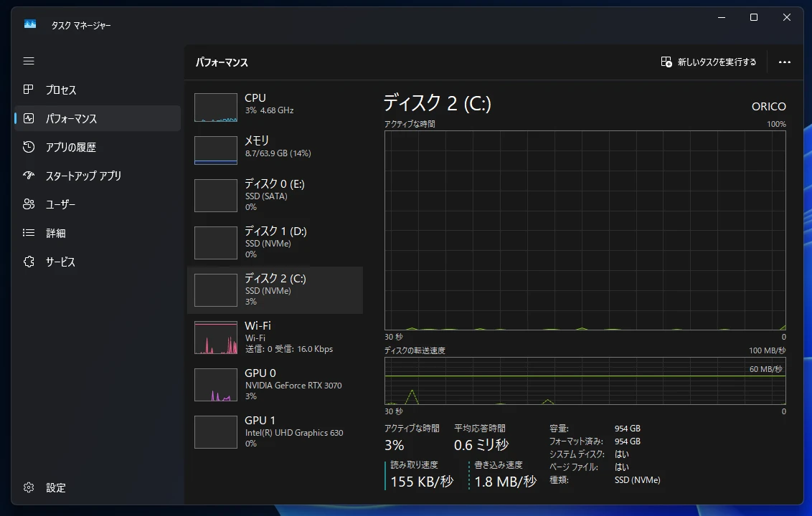The image size is (812, 516).
Task: Click the ディスクの転送速度 graph
Action: pos(585,381)
